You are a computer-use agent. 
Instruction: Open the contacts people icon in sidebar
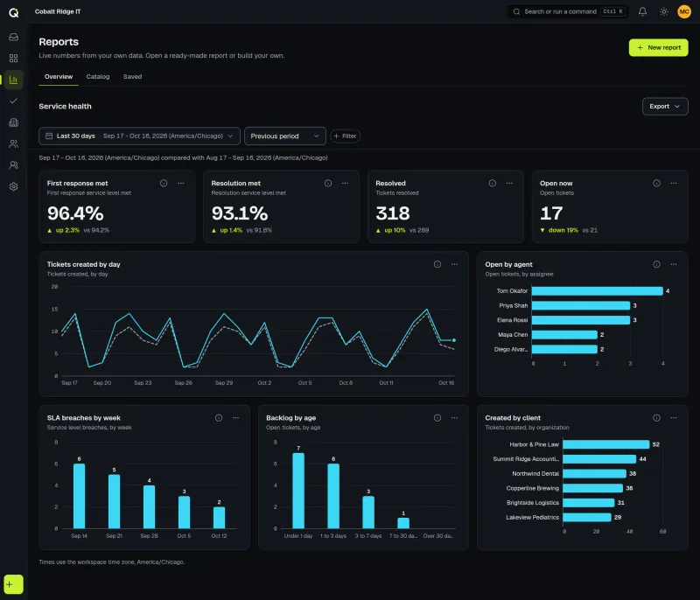coord(14,143)
